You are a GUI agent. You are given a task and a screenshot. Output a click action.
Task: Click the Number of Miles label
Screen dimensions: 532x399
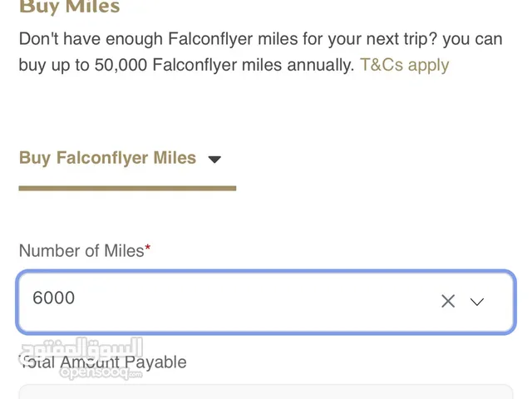tap(81, 251)
